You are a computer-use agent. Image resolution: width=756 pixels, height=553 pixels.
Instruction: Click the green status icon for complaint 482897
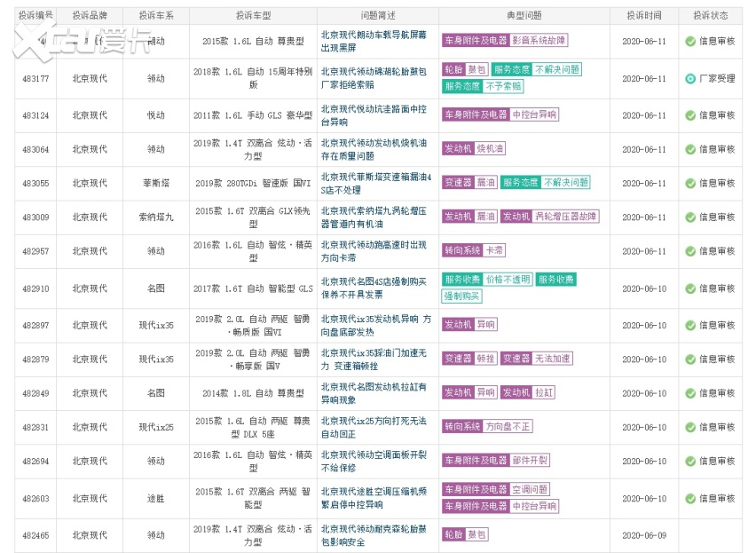(x=690, y=326)
